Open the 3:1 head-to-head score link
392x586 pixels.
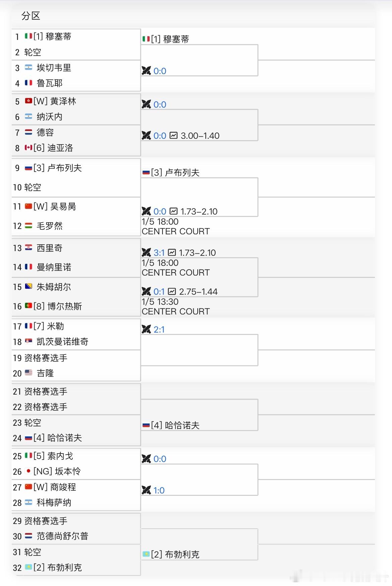[x=159, y=253]
